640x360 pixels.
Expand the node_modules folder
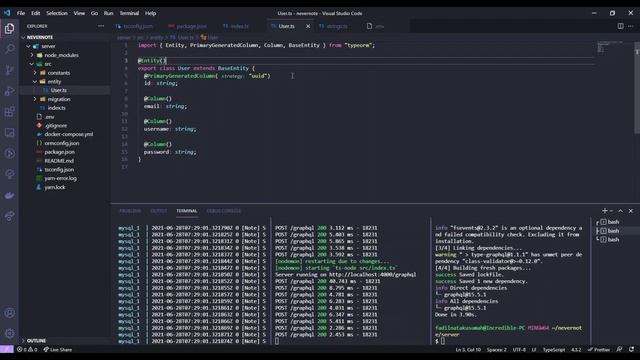[x=32, y=55]
